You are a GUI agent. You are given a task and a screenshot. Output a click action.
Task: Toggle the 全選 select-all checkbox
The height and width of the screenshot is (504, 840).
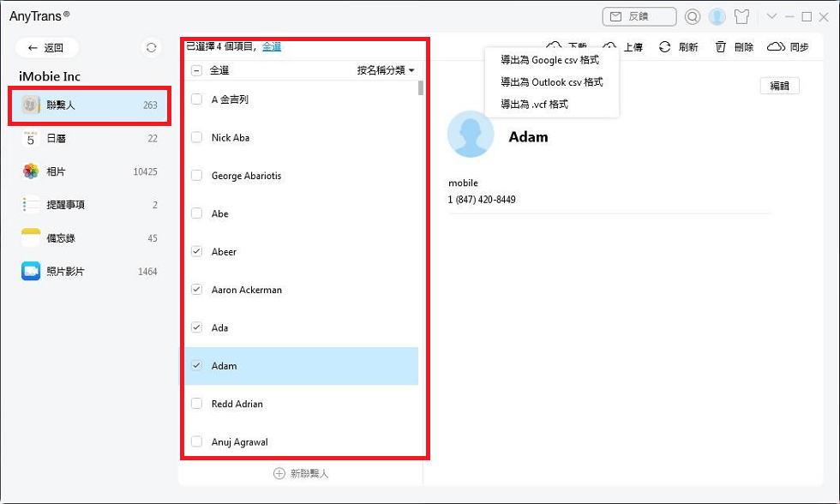click(196, 70)
